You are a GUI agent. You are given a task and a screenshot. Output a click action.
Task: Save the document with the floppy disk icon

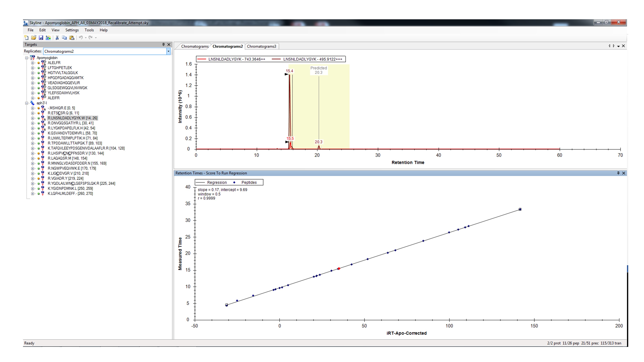41,38
